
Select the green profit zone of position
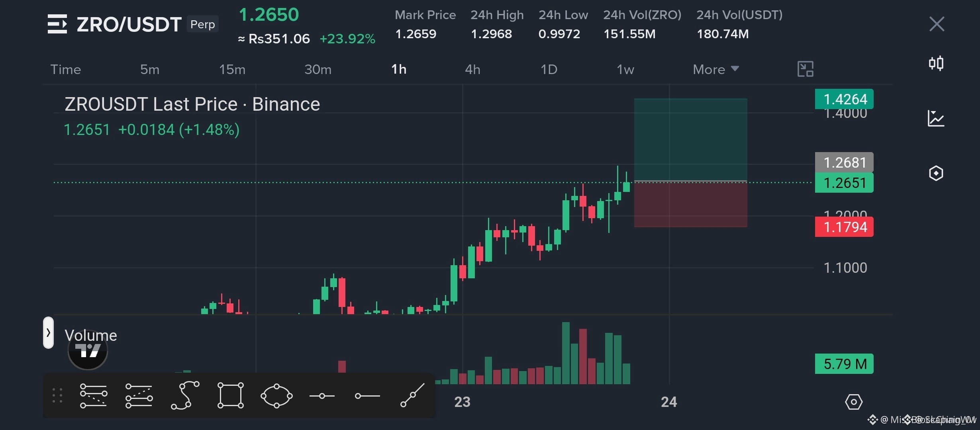coord(690,140)
